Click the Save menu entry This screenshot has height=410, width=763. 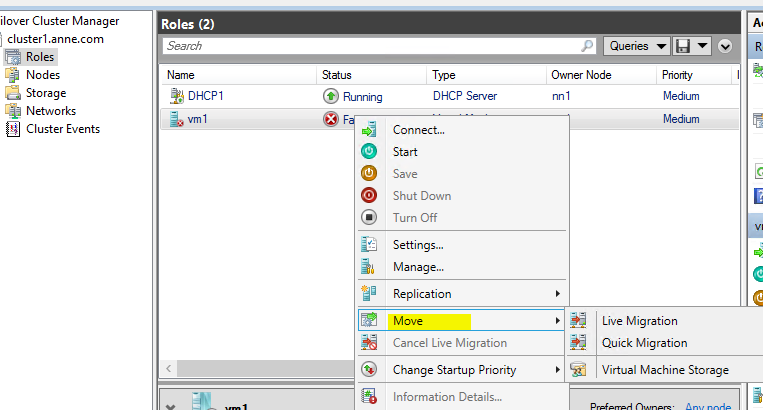tap(462, 174)
